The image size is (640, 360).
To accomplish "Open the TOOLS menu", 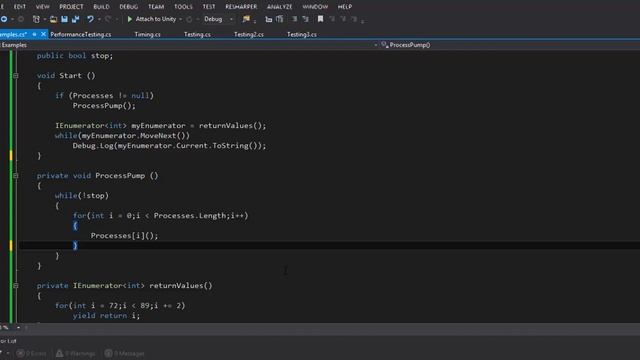I will pyautogui.click(x=183, y=7).
